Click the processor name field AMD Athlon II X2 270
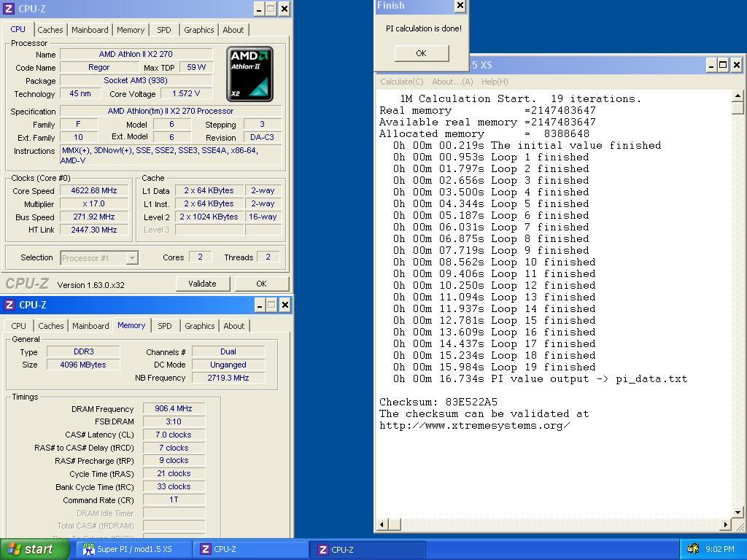747x560 pixels. pyautogui.click(x=136, y=54)
